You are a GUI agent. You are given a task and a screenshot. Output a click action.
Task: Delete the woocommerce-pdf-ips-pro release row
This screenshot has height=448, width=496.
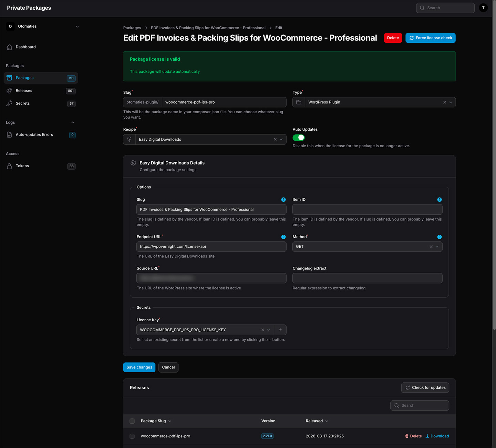413,436
